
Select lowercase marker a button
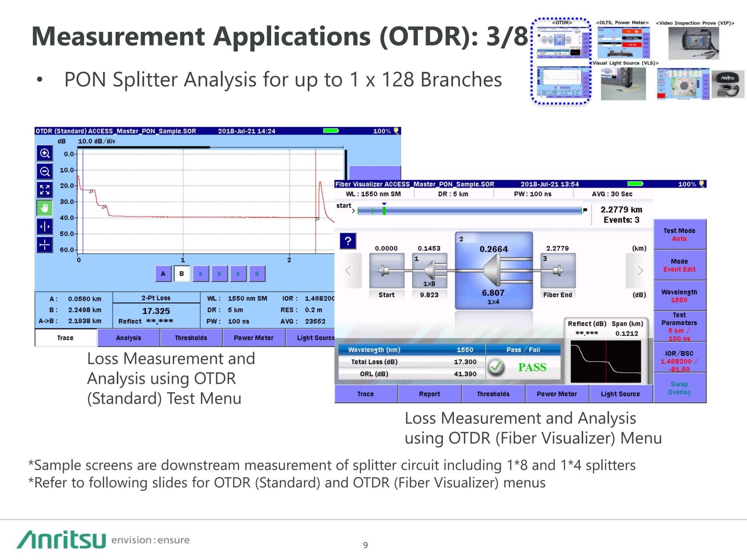[x=200, y=274]
